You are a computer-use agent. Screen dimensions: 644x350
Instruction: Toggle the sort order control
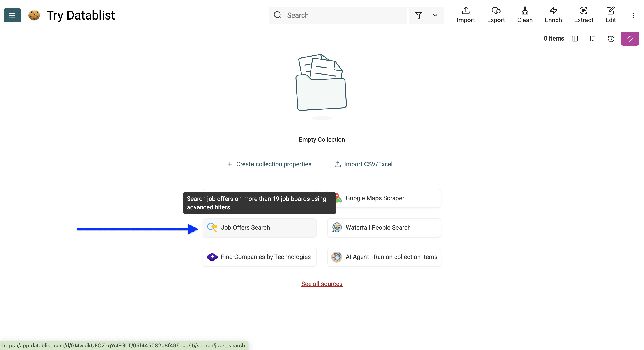[592, 39]
